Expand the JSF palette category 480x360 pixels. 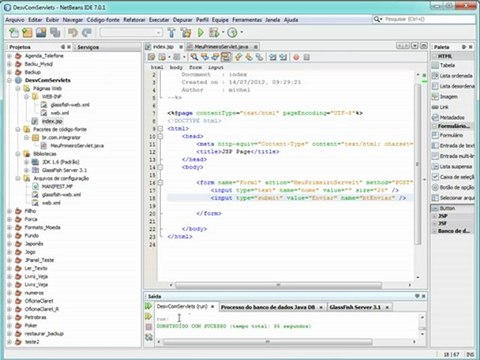435,223
